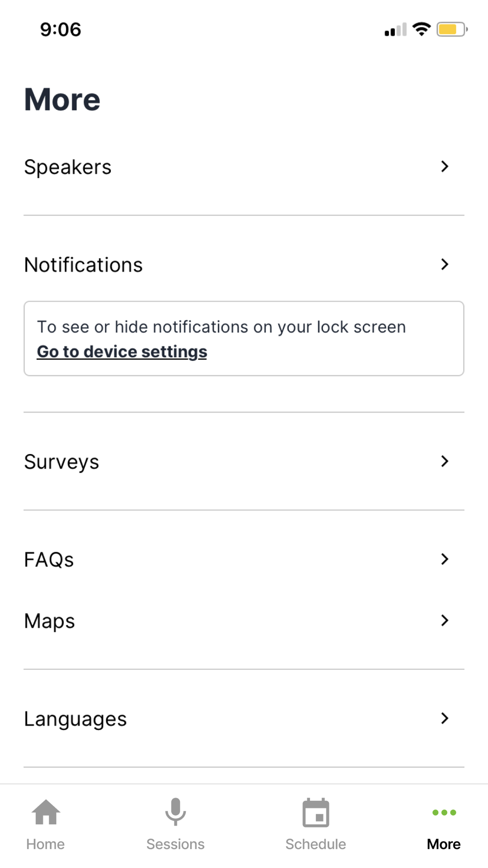Image resolution: width=488 pixels, height=868 pixels.
Task: Tap the Schedule calendar icon
Action: point(316,813)
